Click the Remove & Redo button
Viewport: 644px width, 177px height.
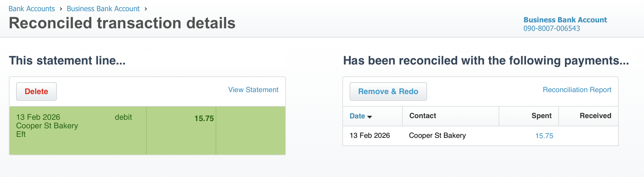point(388,91)
